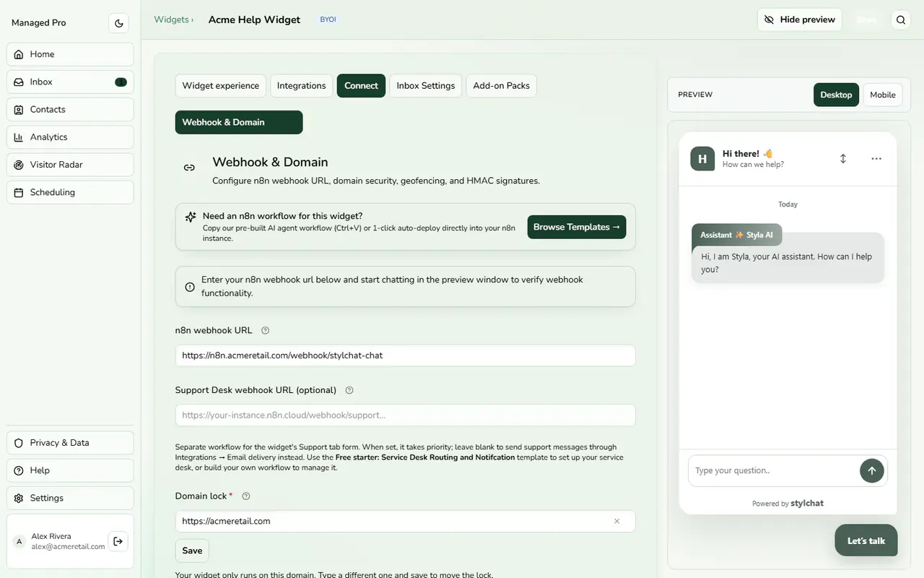Switch to Add-on Packs tab
This screenshot has height=578, width=924.
click(501, 85)
